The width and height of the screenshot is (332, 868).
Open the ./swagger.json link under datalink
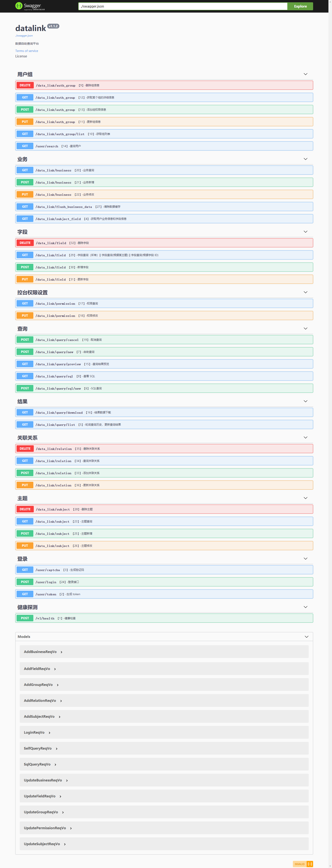tap(24, 35)
